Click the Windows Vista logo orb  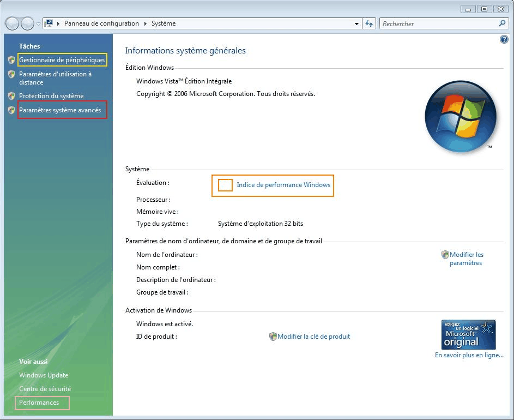[x=461, y=116]
